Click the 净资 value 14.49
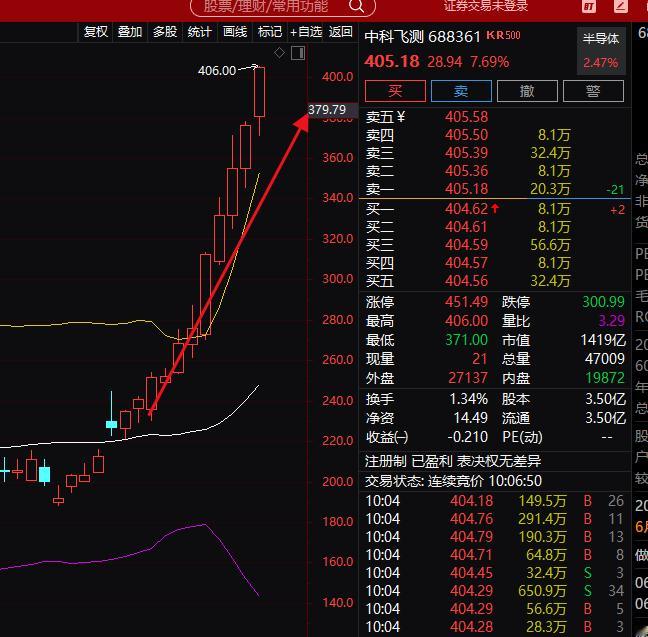Screen dimensions: 648x637 tap(471, 418)
